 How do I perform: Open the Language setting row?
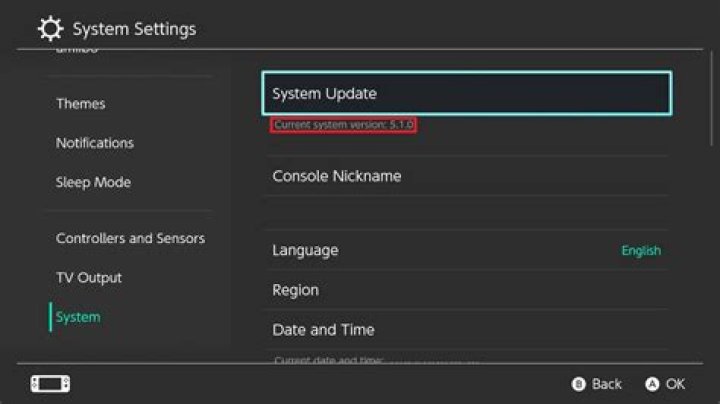pos(467,250)
